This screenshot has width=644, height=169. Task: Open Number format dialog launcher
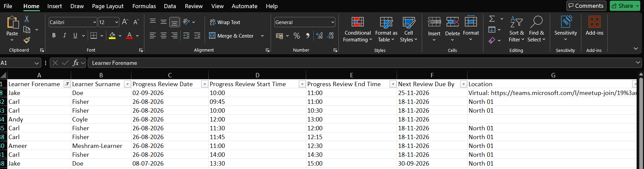pos(335,50)
